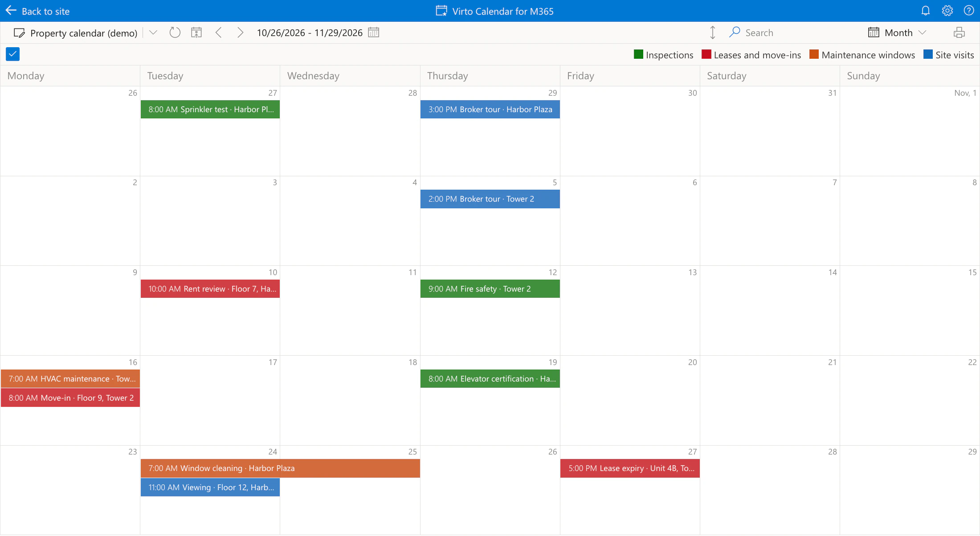Click the Virto Calendar logo icon
The height and width of the screenshot is (536, 980).
(x=441, y=11)
